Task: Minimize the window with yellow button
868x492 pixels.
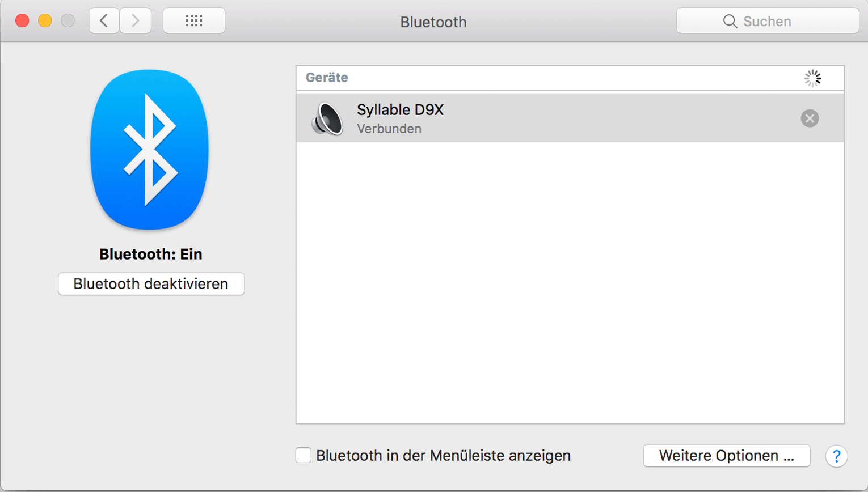Action: (45, 21)
